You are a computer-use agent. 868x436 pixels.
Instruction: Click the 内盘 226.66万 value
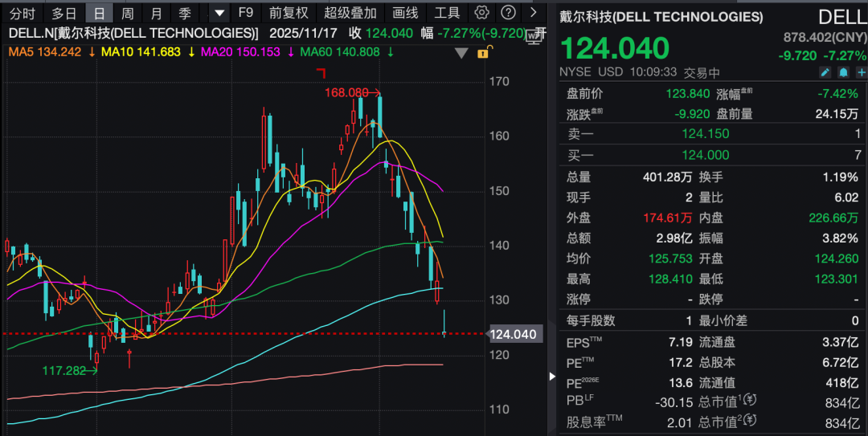[x=833, y=218]
